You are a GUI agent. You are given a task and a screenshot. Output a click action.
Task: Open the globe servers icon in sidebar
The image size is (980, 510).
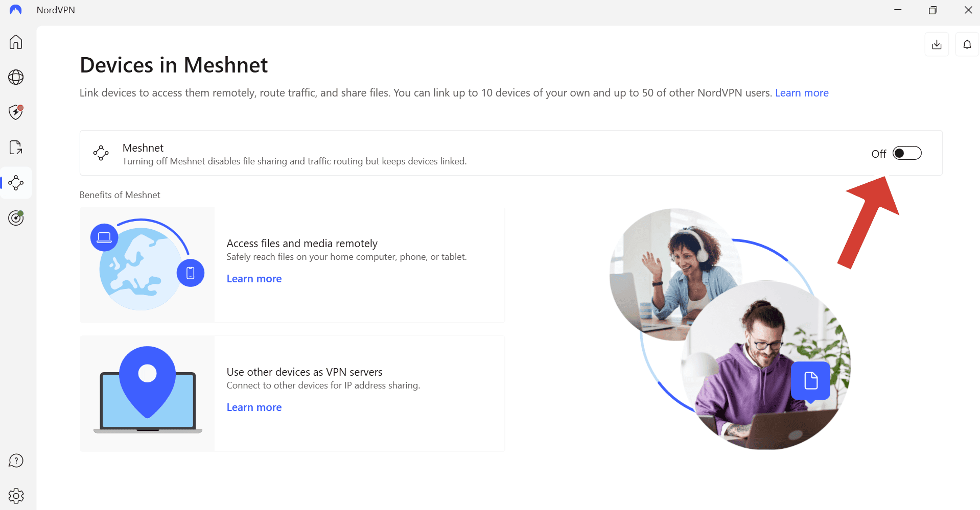pyautogui.click(x=16, y=77)
